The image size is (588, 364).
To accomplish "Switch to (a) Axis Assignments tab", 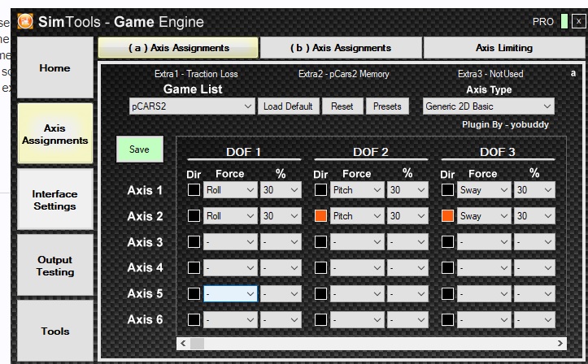I will tap(178, 48).
